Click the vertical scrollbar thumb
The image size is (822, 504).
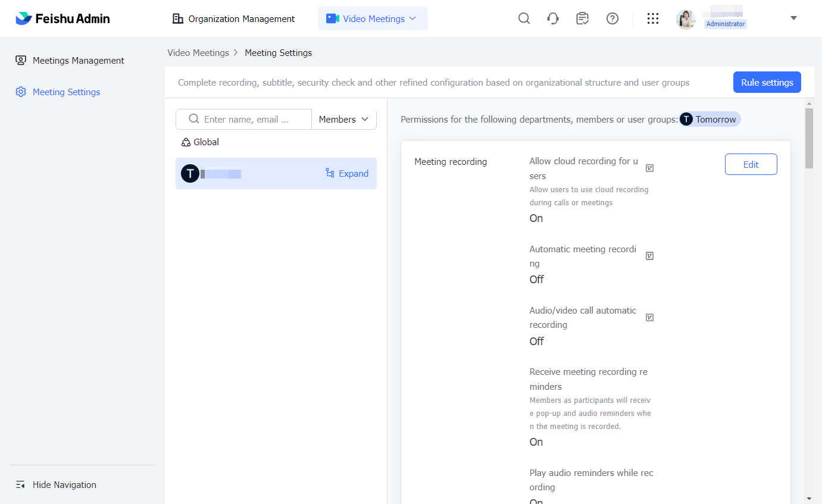809,139
